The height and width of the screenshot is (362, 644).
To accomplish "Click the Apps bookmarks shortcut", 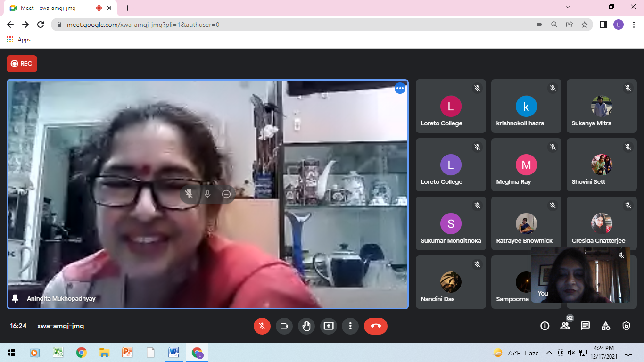I will click(x=19, y=40).
